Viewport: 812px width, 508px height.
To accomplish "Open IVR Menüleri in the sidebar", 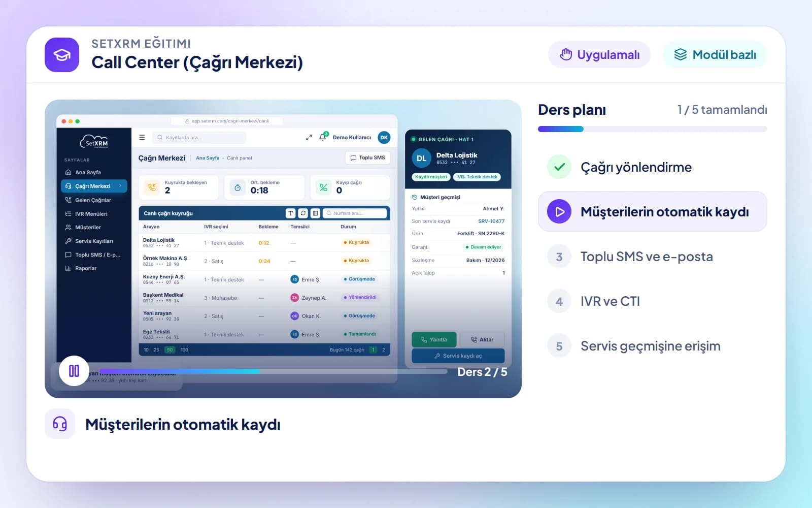I will (x=94, y=214).
